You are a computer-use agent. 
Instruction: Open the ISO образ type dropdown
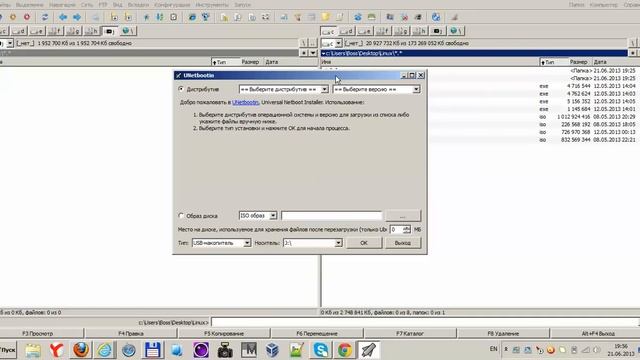258,216
